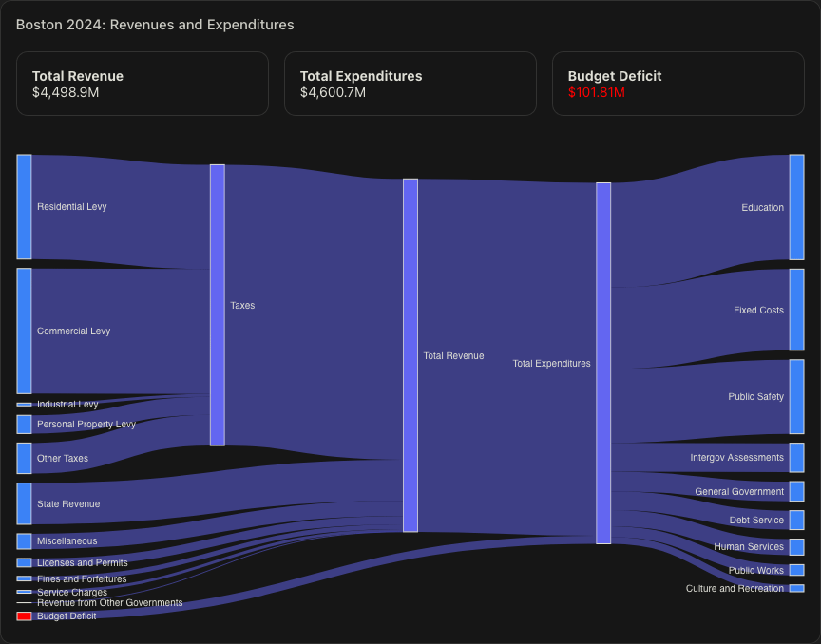The width and height of the screenshot is (821, 644).
Task: Open the Total Expenditures summary card
Action: coord(410,84)
